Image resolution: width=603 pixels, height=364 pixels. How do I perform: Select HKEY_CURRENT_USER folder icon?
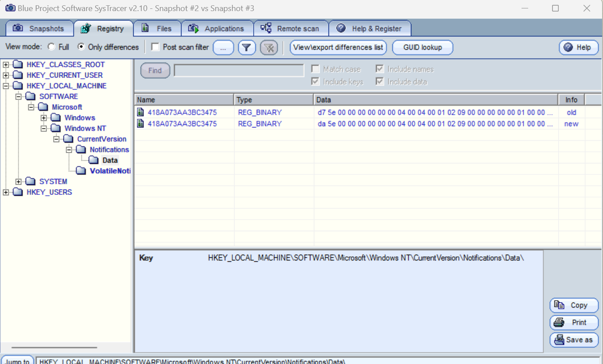pyautogui.click(x=18, y=75)
